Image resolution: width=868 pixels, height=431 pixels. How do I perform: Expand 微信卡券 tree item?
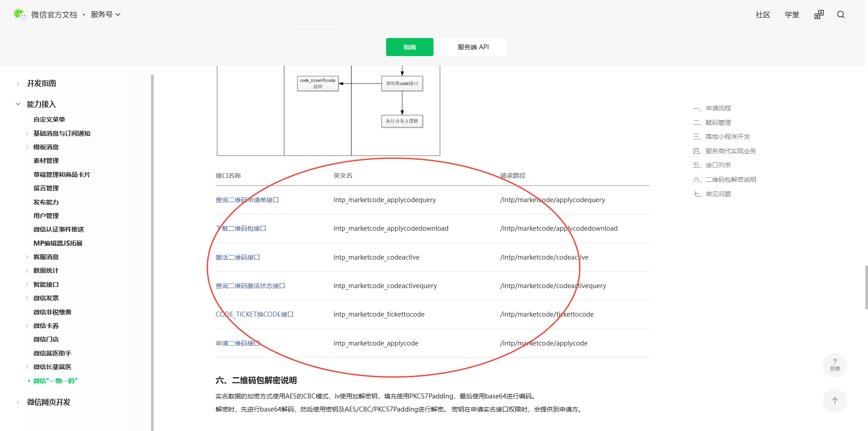point(27,326)
